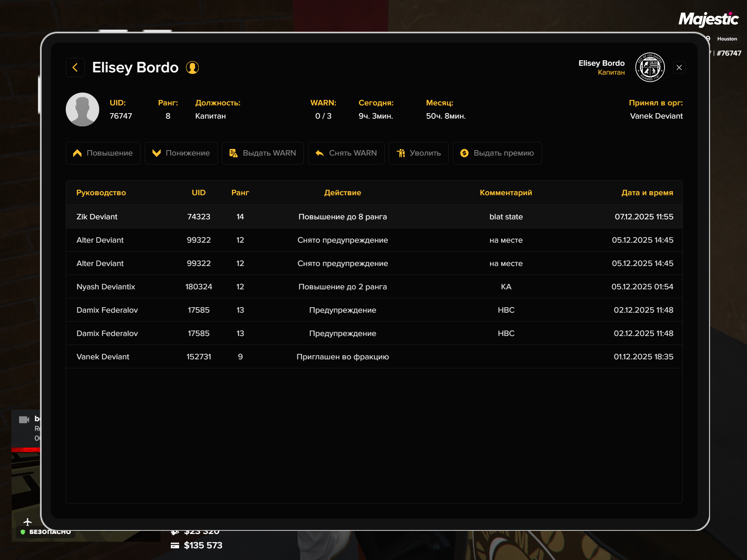Click the back arrow to return to member list
This screenshot has height=560, width=747.
[75, 67]
